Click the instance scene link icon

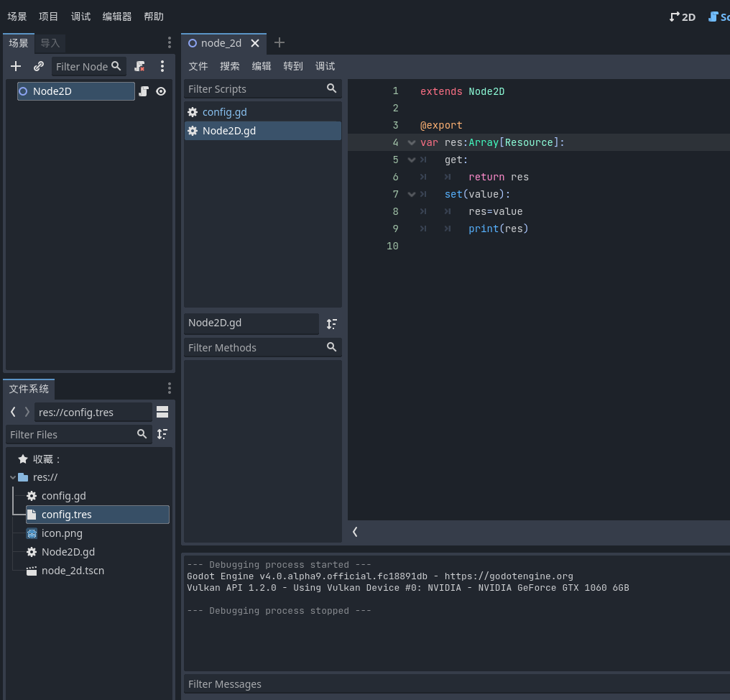[x=39, y=67]
